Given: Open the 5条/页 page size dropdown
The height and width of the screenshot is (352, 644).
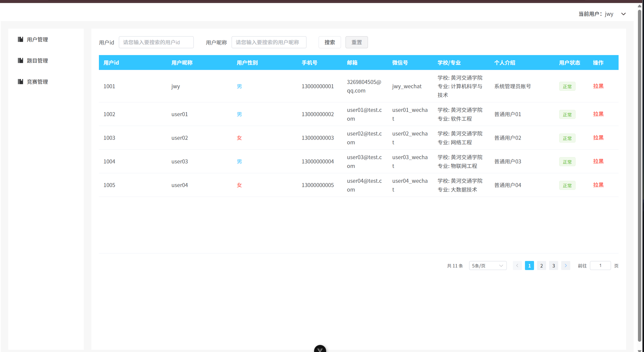Looking at the screenshot, I should pyautogui.click(x=488, y=266).
